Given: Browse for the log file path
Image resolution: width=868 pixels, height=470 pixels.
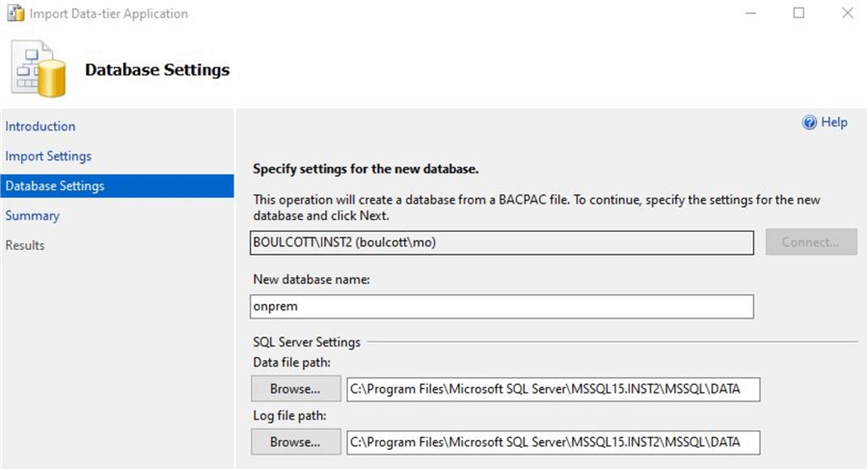Looking at the screenshot, I should point(295,442).
